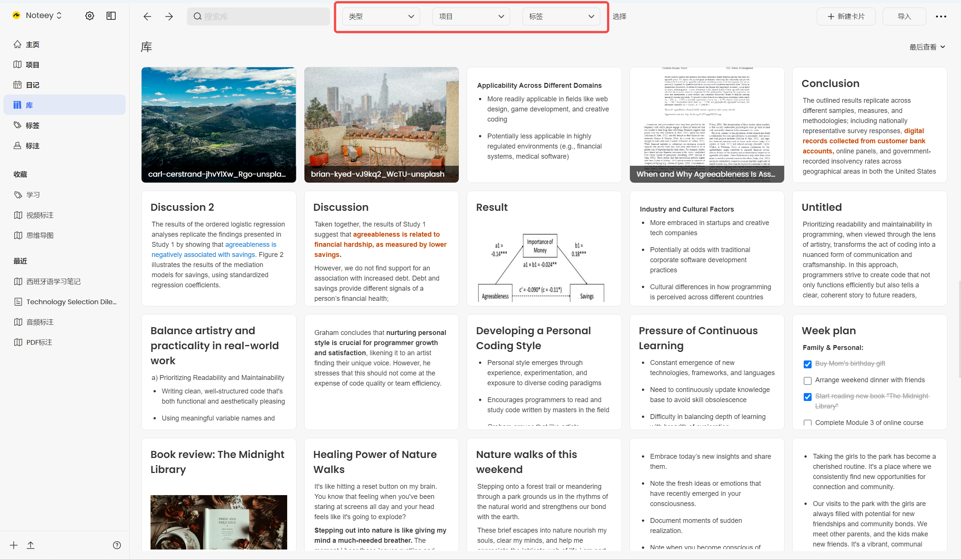Open the 思维导图 favorite project

tap(65, 236)
